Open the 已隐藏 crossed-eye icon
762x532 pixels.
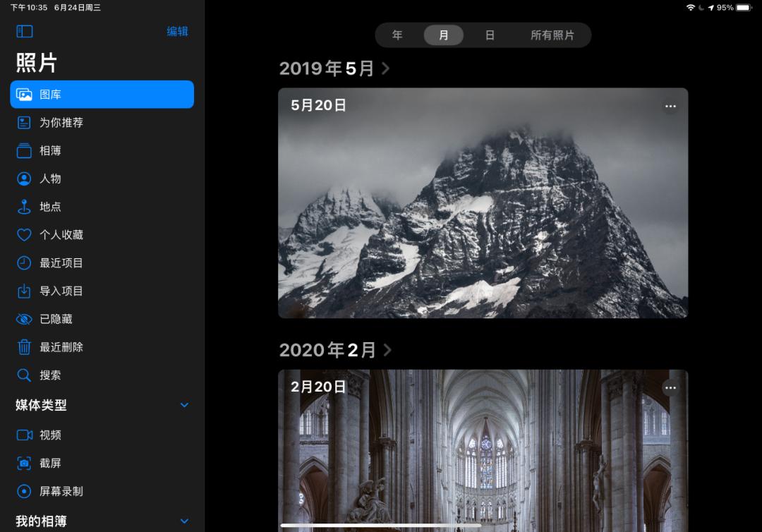(24, 319)
